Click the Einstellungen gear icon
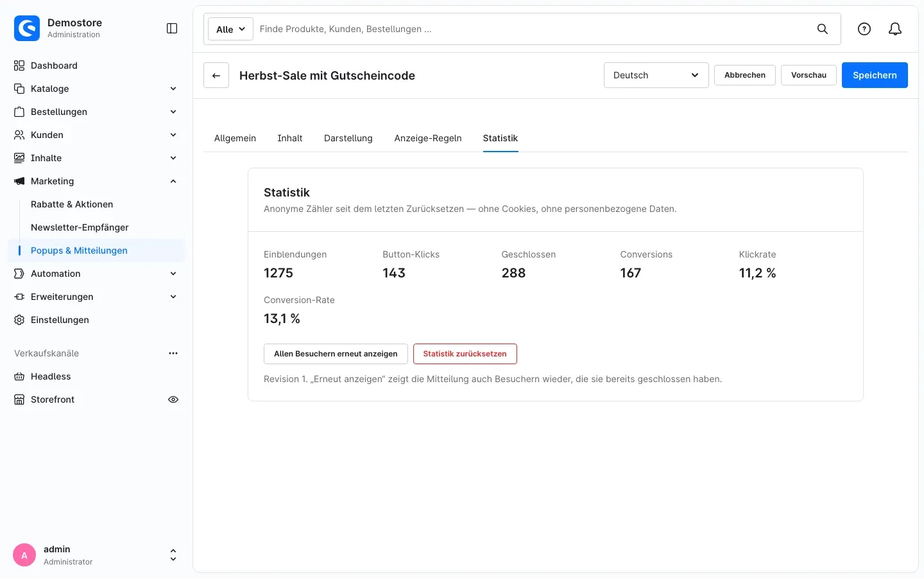 coord(19,320)
